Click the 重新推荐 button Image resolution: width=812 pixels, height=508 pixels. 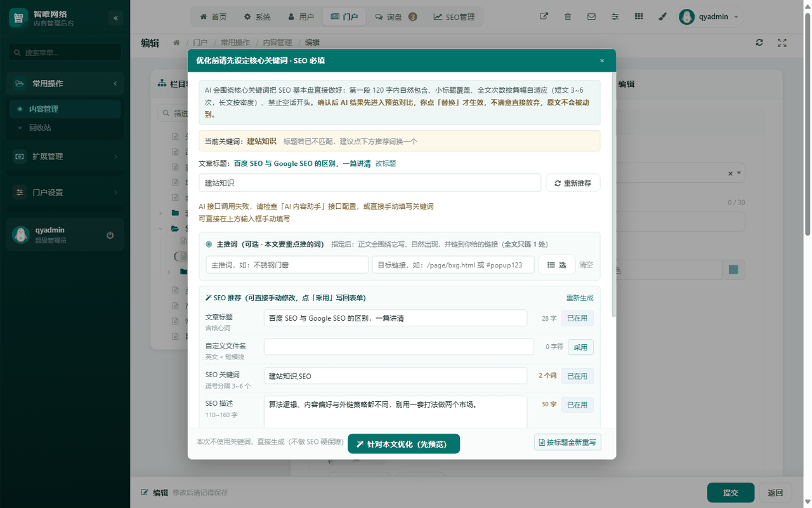coord(573,183)
